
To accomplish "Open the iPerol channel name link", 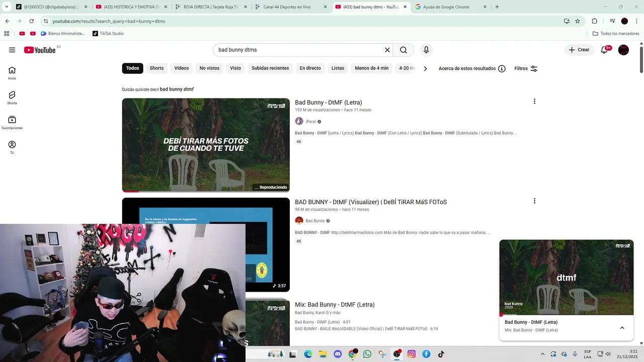I will [x=311, y=122].
